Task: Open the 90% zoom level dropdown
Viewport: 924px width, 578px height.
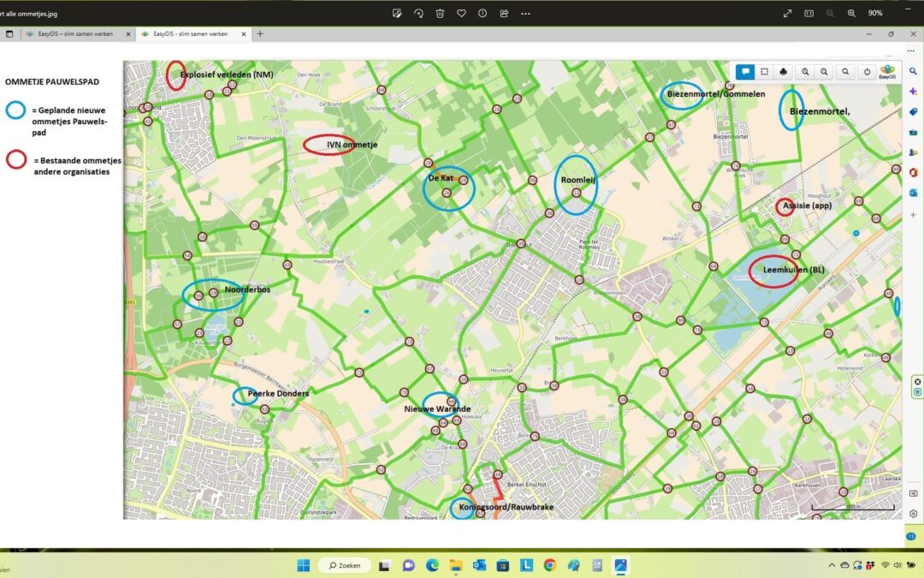Action: point(875,13)
